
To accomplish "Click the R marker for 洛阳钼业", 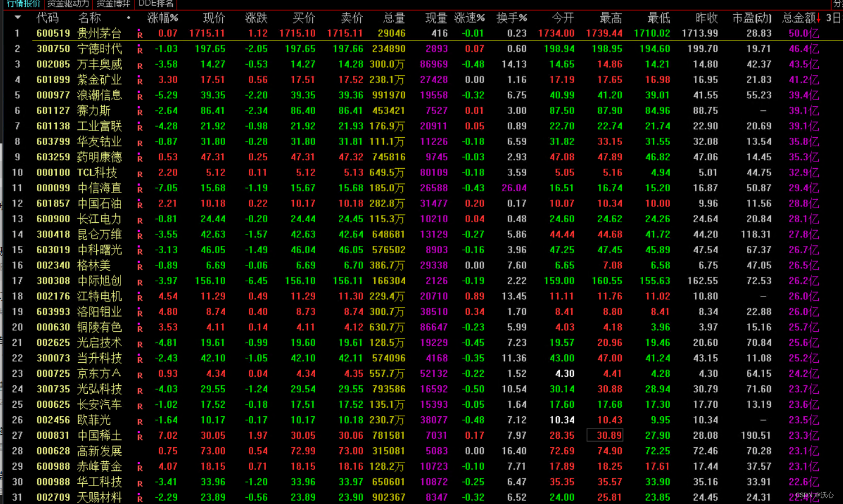I will pyautogui.click(x=140, y=313).
